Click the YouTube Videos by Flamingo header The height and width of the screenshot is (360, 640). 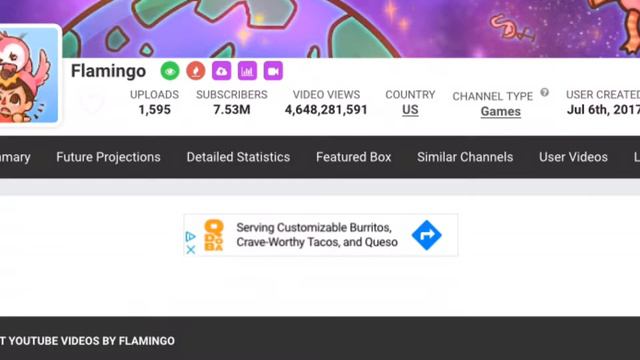coord(87,341)
